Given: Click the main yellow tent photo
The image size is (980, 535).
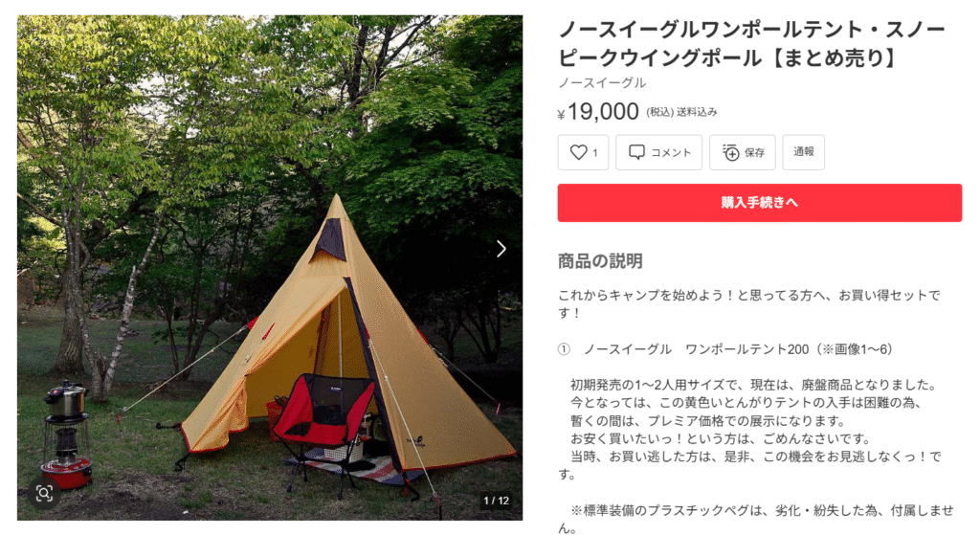Looking at the screenshot, I should pyautogui.click(x=269, y=268).
